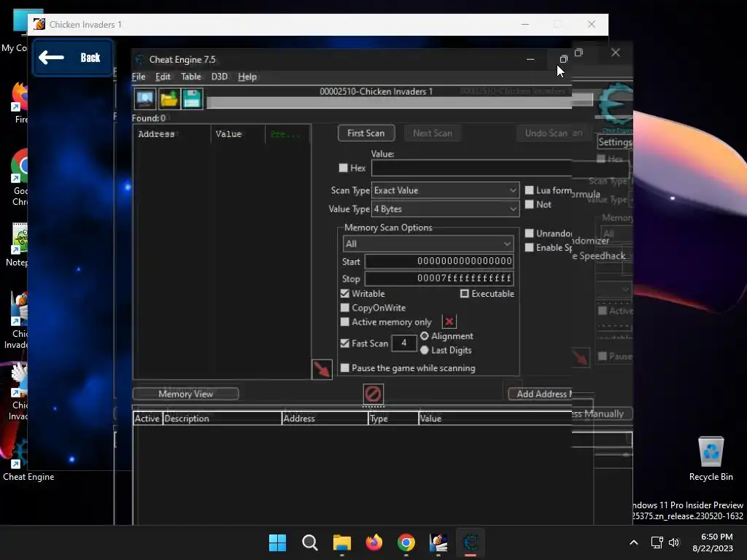The height and width of the screenshot is (560, 747).
Task: Uncheck the Writable checkbox
Action: (345, 293)
